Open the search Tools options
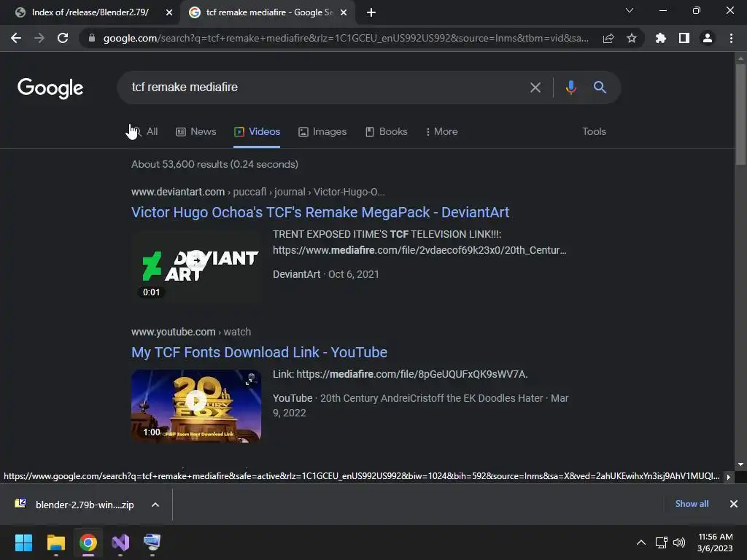Screen dimensions: 747x560 [x=594, y=131]
